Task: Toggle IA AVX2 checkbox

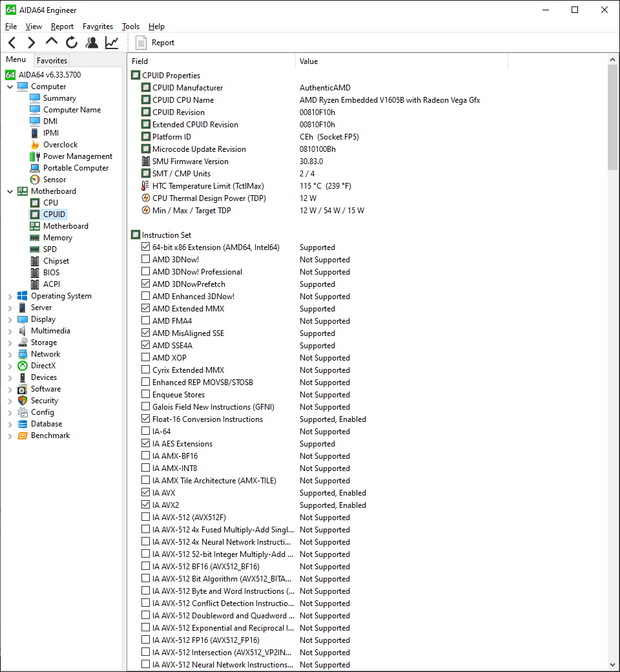Action: 146,505
